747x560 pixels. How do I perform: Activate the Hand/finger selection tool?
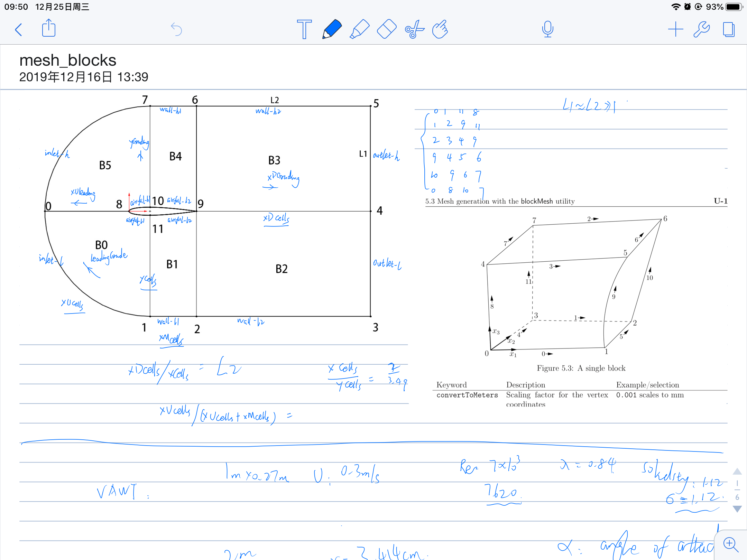tap(440, 29)
